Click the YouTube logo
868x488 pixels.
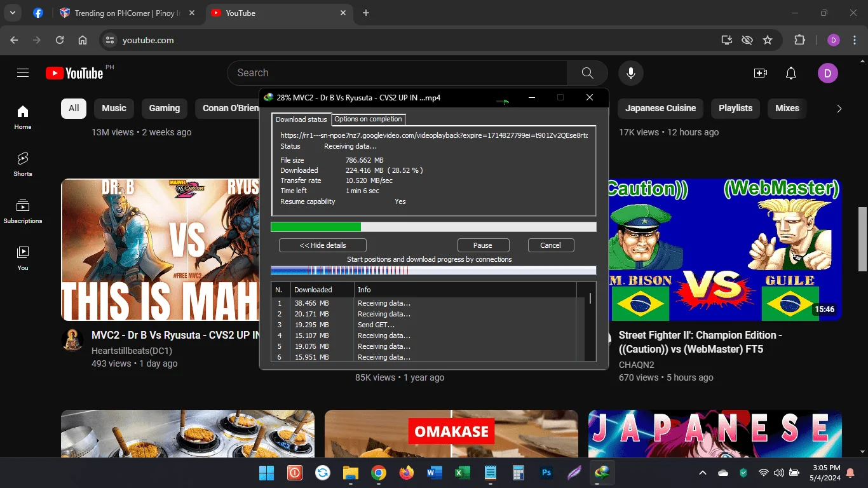pyautogui.click(x=74, y=73)
